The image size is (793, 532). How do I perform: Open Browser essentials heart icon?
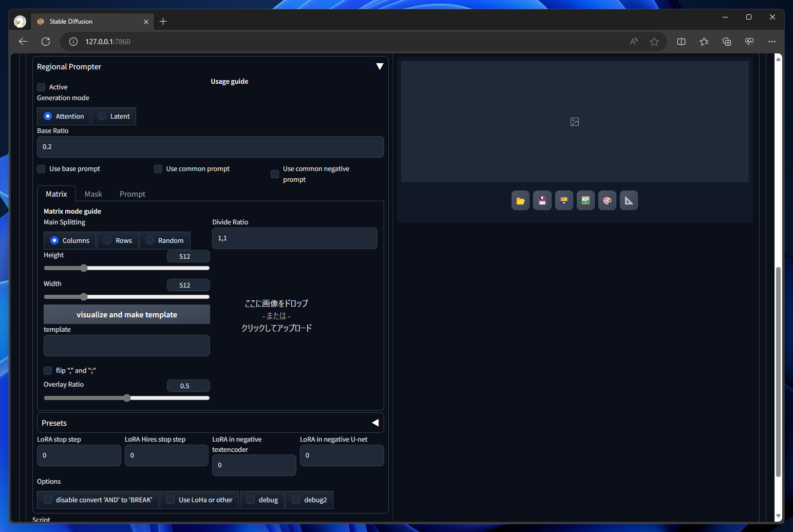point(749,42)
